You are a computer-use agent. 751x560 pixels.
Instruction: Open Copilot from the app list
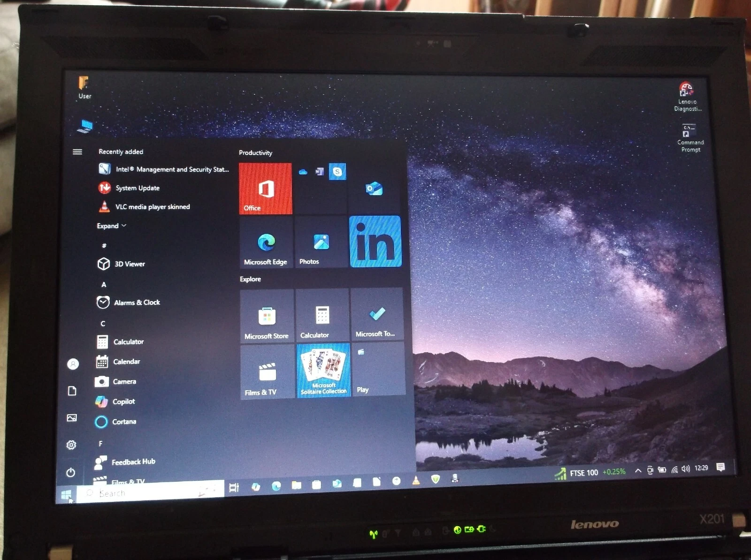click(x=115, y=401)
